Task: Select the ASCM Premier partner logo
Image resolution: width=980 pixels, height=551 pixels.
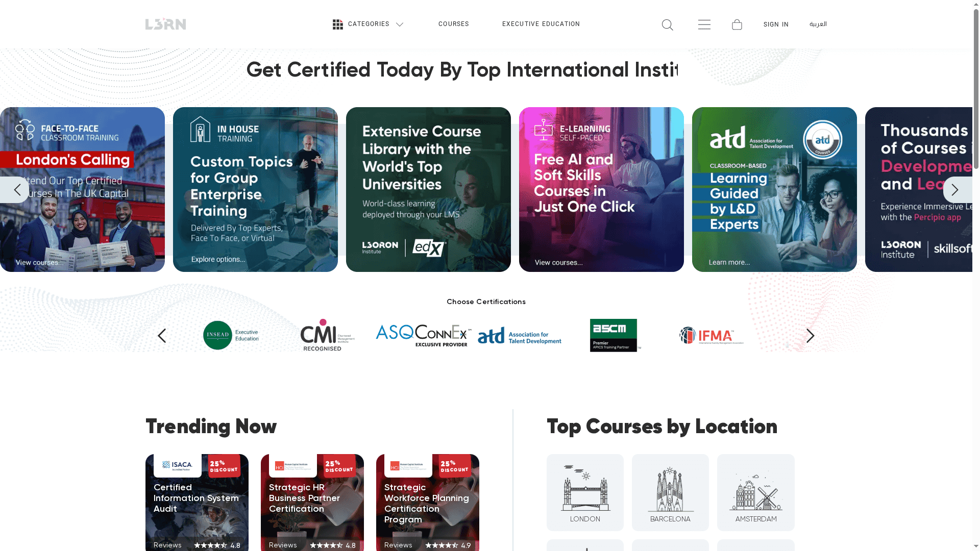Action: point(615,335)
